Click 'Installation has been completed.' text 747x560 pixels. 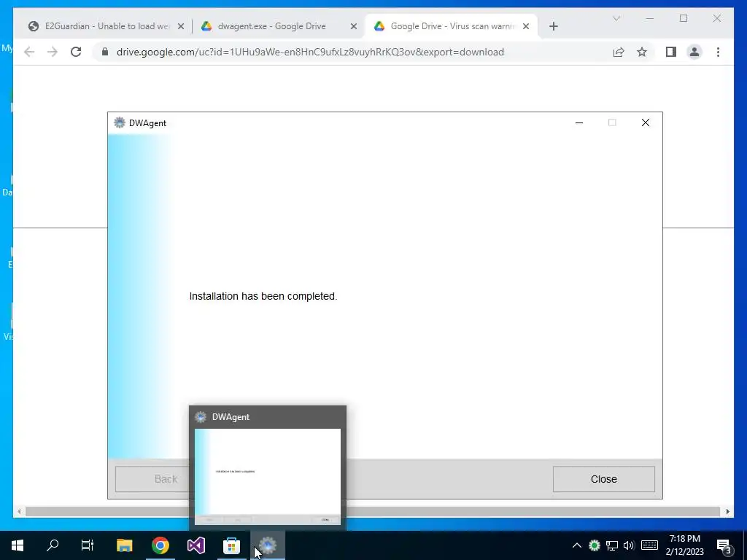coord(263,296)
